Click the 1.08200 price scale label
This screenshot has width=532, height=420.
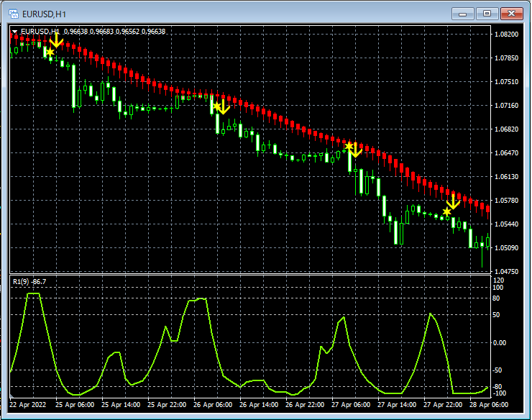[507, 35]
